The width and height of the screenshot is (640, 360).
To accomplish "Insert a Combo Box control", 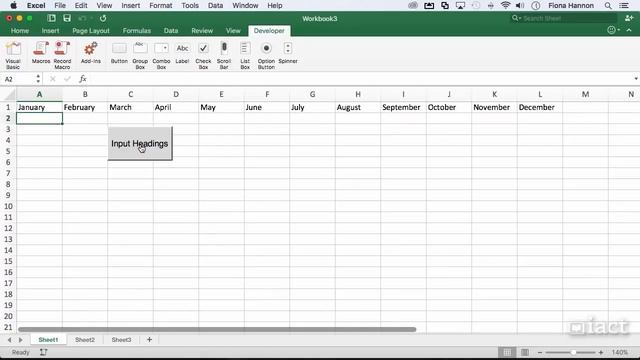I will click(161, 55).
